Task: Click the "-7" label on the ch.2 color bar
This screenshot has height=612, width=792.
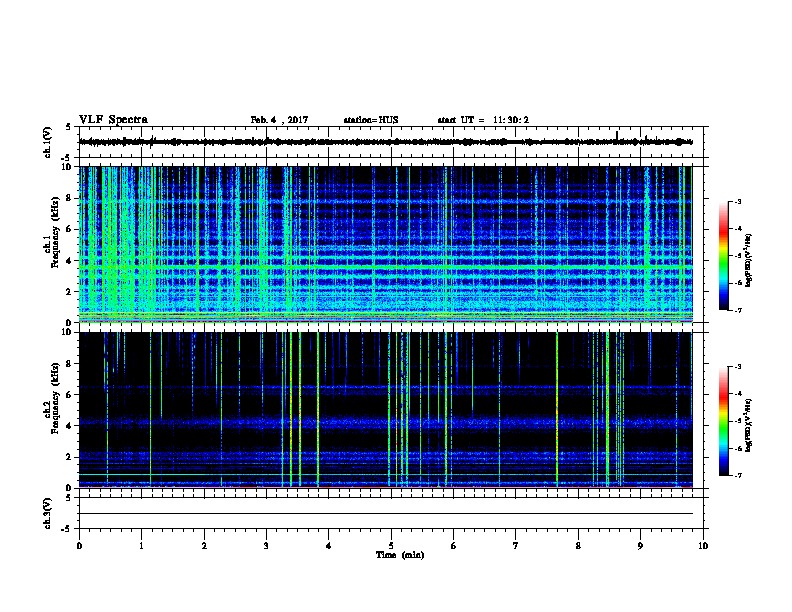Action: click(737, 475)
